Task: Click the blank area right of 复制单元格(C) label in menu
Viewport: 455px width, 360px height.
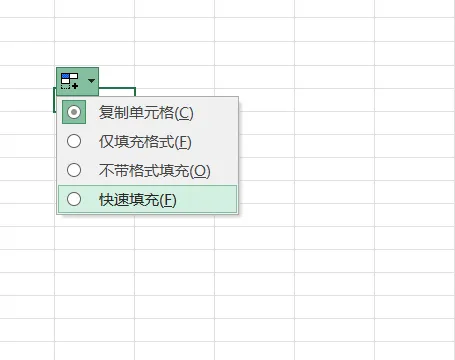Action: [215, 112]
